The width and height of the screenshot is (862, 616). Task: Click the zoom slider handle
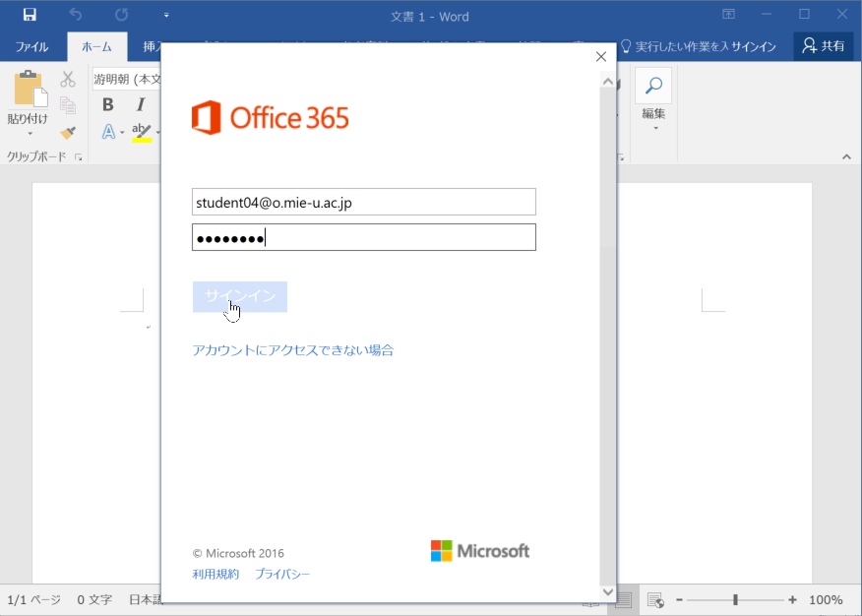[x=735, y=600]
